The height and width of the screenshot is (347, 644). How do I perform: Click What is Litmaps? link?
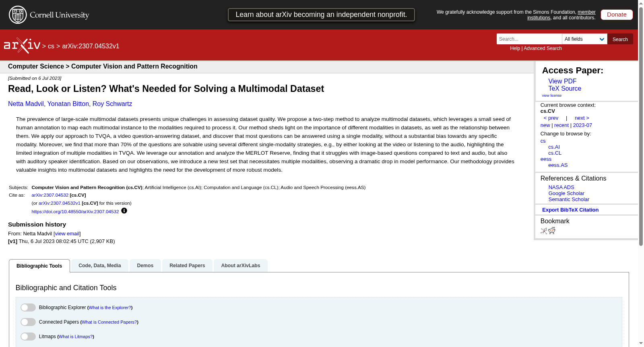coord(76,337)
